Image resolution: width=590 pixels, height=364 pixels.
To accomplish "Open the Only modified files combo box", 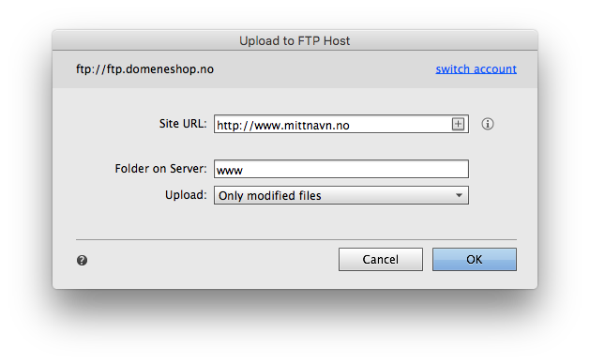I will click(x=341, y=195).
